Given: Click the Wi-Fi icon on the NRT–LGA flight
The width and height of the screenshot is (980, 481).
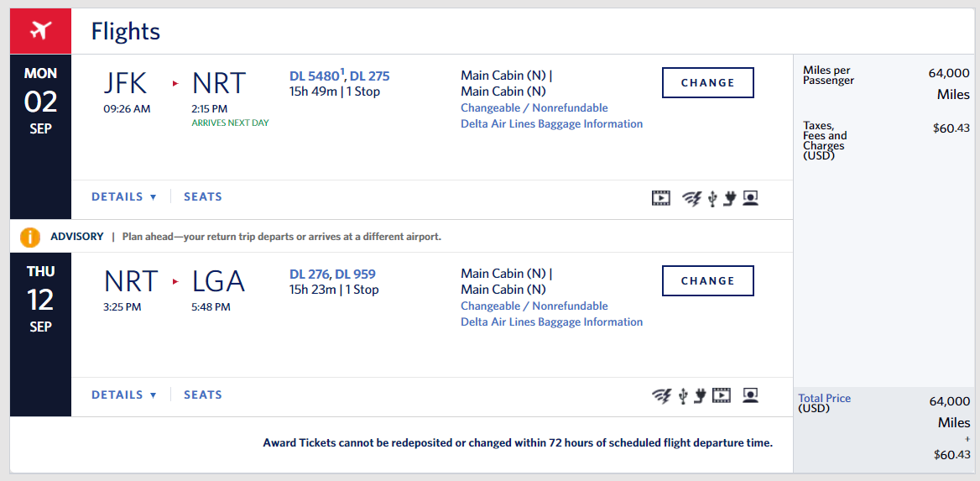Looking at the screenshot, I should click(x=662, y=395).
